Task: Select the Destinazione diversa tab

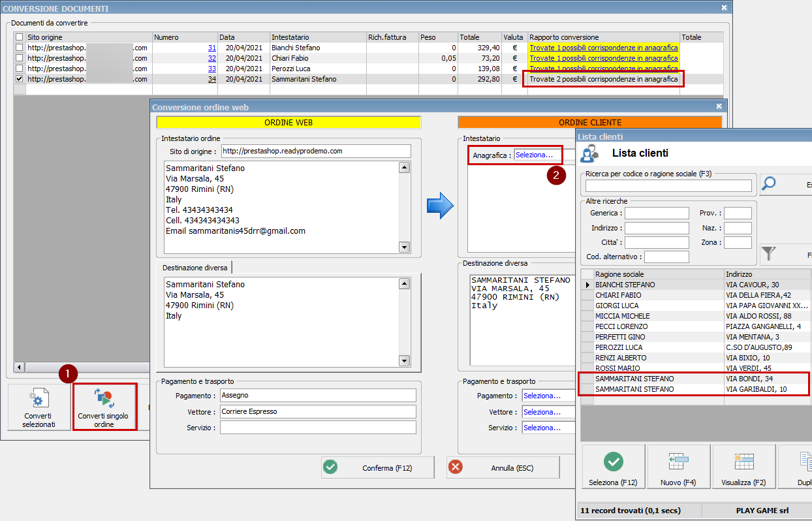Action: point(195,268)
